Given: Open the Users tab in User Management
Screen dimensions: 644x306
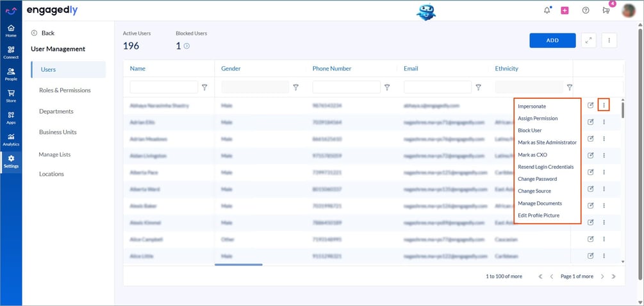Looking at the screenshot, I should pos(68,69).
